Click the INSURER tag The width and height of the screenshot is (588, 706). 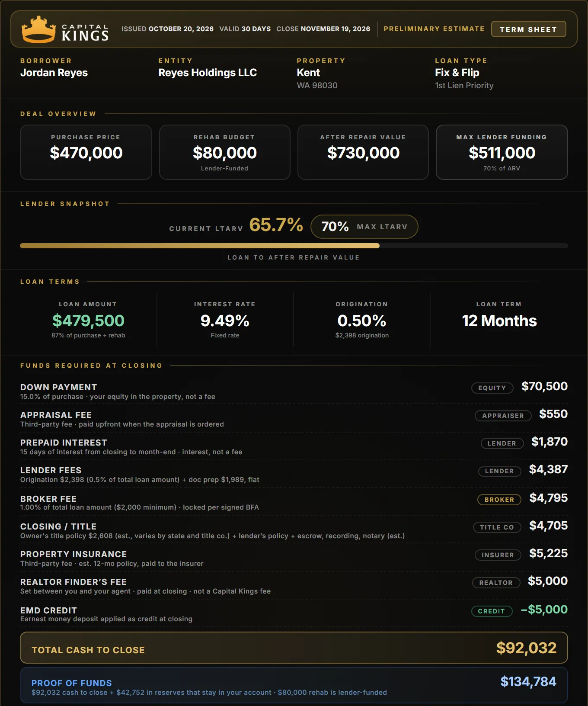(x=498, y=555)
